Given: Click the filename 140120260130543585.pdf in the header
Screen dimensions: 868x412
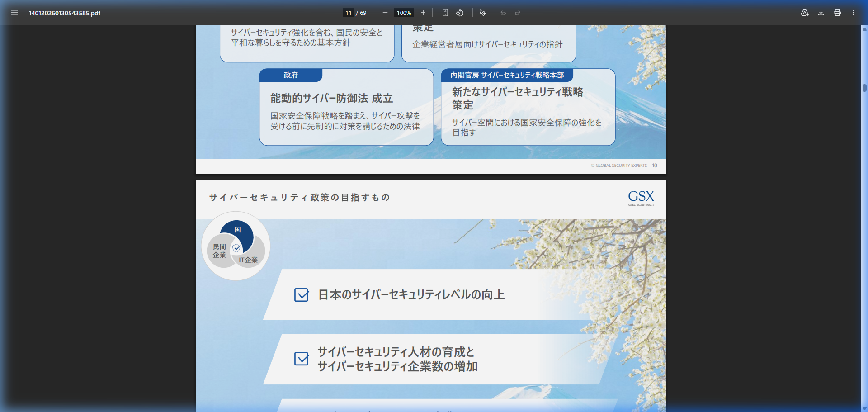Looking at the screenshot, I should click(x=65, y=13).
